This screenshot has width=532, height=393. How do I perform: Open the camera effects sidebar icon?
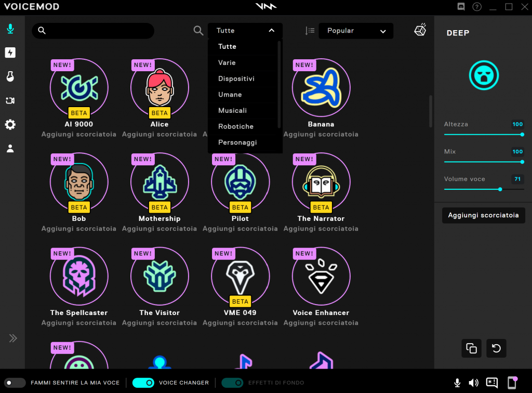(x=10, y=100)
